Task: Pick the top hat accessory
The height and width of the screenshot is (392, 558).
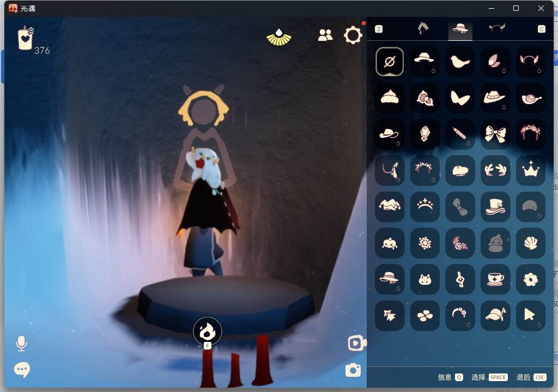Action: click(x=495, y=207)
